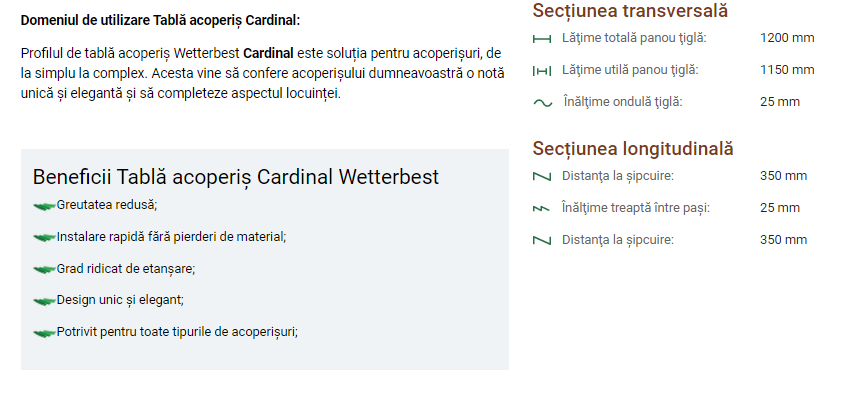Click the tile bullet beside Potrivit pentru toate tipurile
The height and width of the screenshot is (393, 841).
tap(45, 333)
